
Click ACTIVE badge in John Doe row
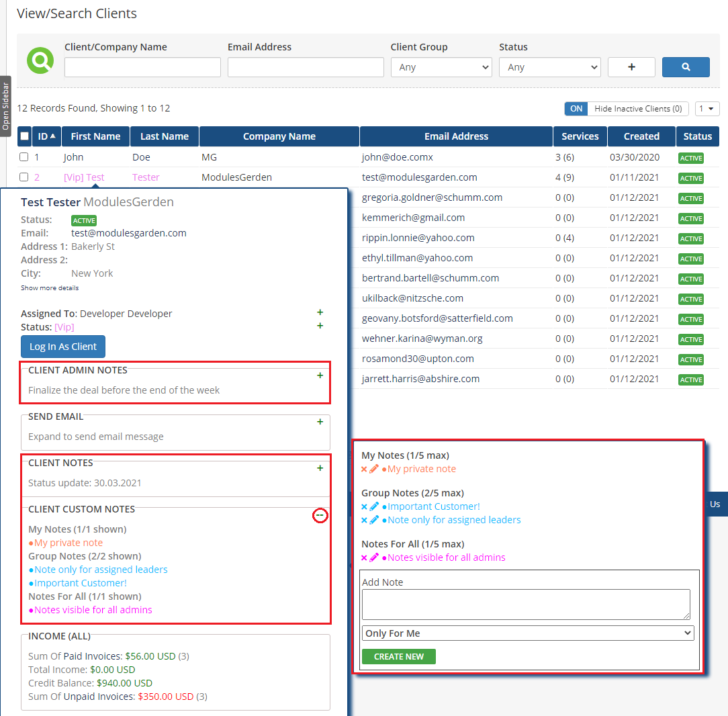point(690,158)
